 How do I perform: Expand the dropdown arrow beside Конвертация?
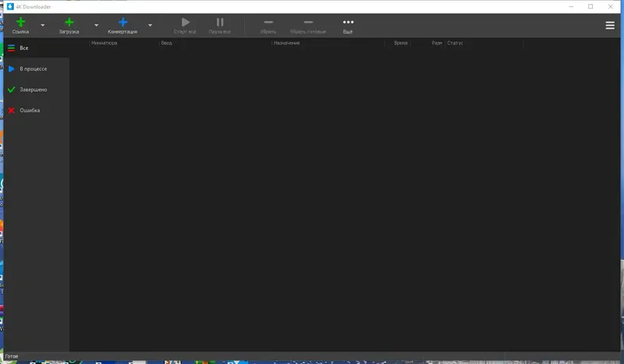[x=150, y=25]
